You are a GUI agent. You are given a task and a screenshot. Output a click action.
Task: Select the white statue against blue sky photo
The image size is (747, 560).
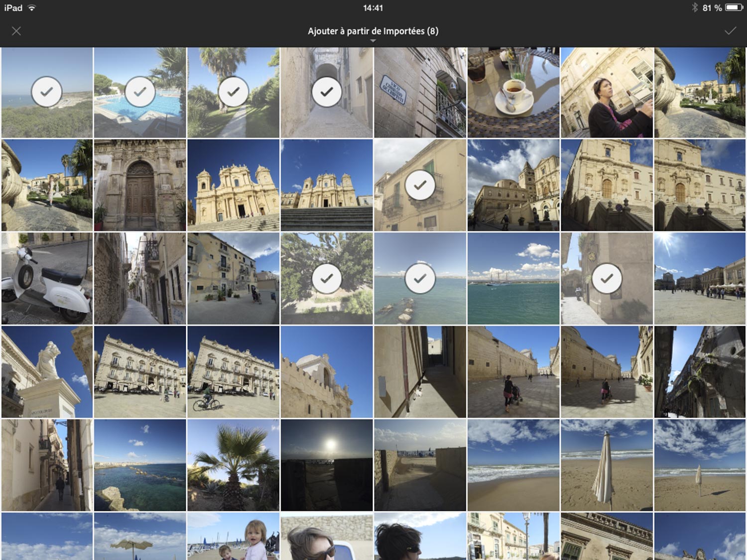47,372
